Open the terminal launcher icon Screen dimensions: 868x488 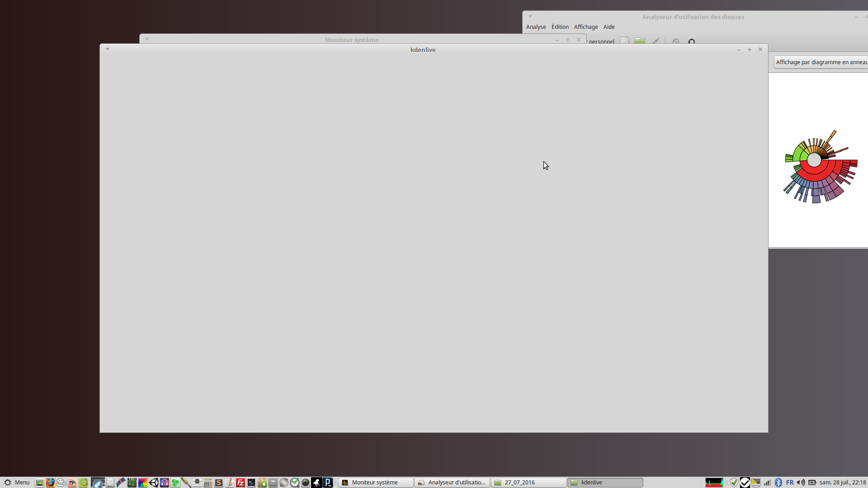tap(251, 483)
